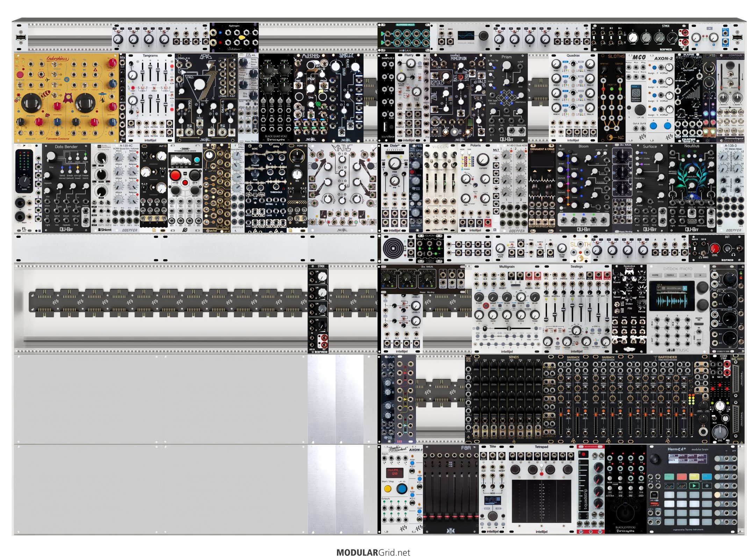Screen dimensions: 747x560
Task: Select the Nautilus module
Action: point(692,188)
